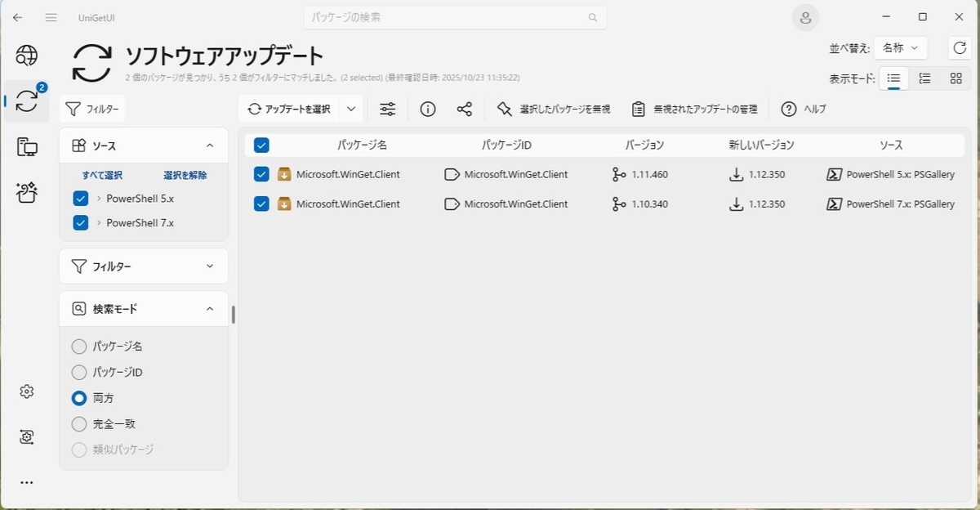The height and width of the screenshot is (510, 980).
Task: Click 選択を解除 link
Action: 185,175
